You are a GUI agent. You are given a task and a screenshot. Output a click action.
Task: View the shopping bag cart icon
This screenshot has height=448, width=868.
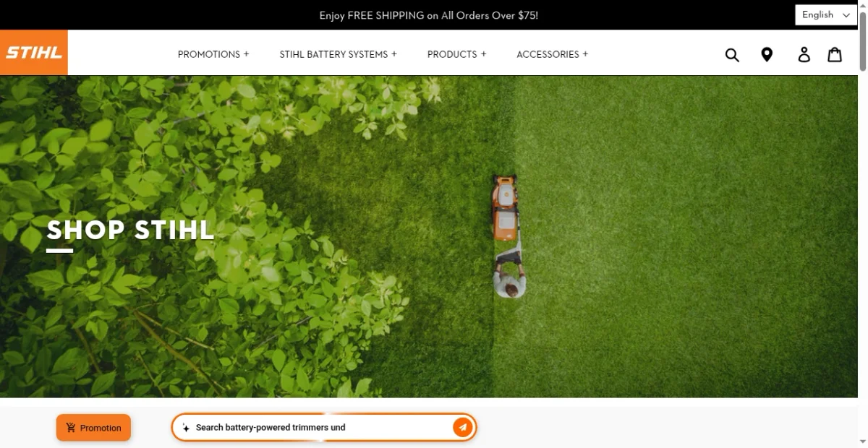pyautogui.click(x=835, y=55)
